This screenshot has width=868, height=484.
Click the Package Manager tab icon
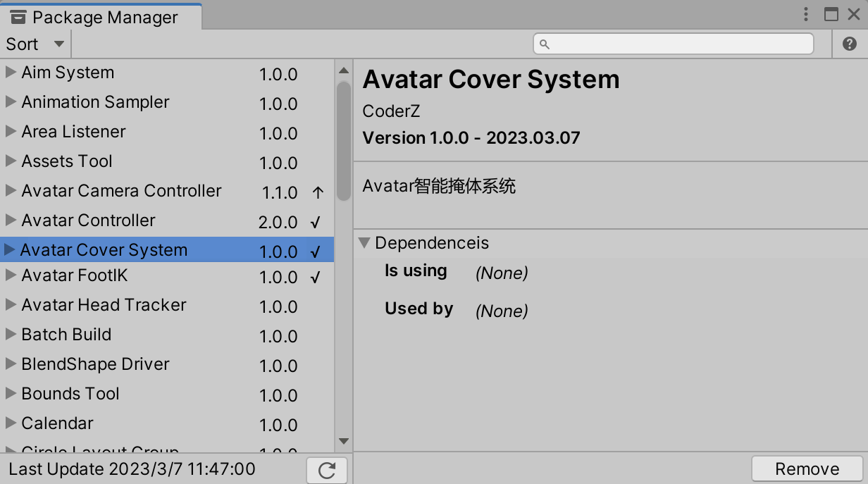(x=18, y=17)
